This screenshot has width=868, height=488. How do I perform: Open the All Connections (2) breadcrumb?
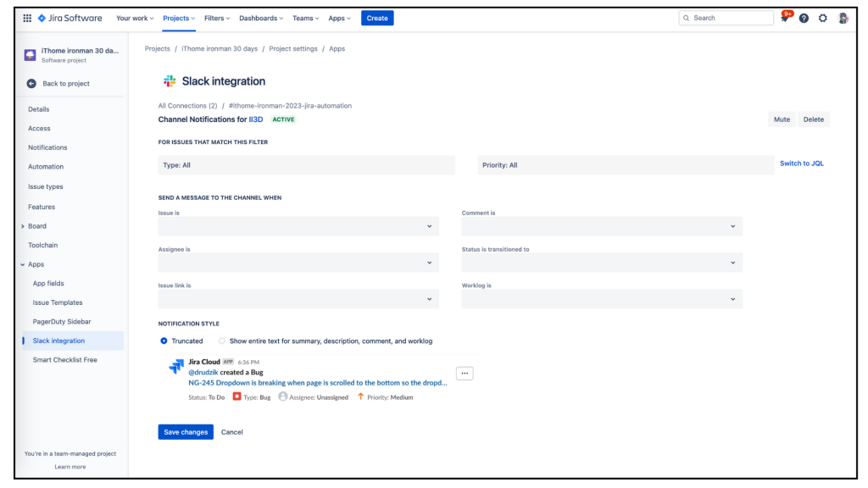pyautogui.click(x=187, y=106)
